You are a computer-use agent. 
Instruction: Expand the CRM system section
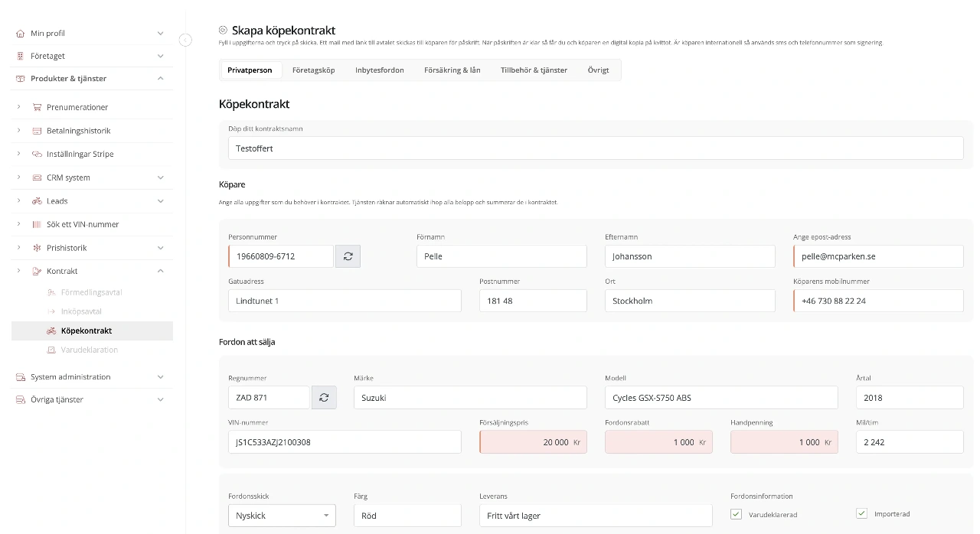click(160, 177)
